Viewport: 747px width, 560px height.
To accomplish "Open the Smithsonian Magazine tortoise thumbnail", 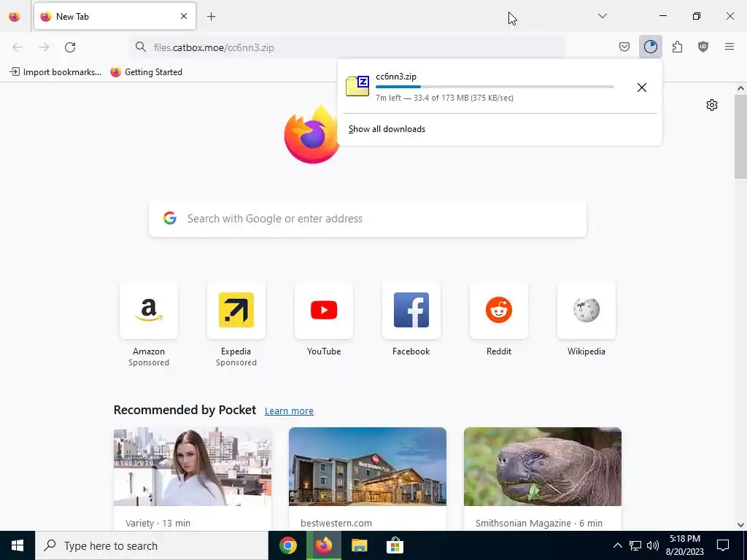I will pos(543,467).
